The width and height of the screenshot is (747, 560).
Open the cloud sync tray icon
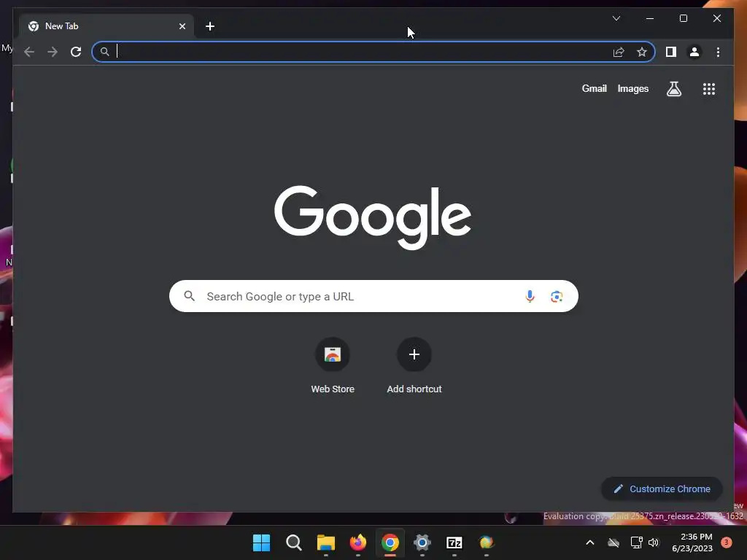613,542
